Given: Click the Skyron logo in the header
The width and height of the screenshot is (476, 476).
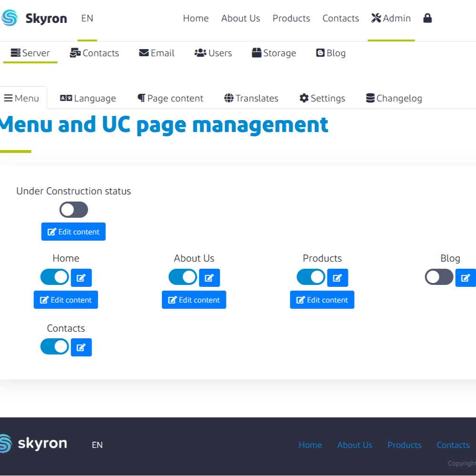Looking at the screenshot, I should click(34, 18).
